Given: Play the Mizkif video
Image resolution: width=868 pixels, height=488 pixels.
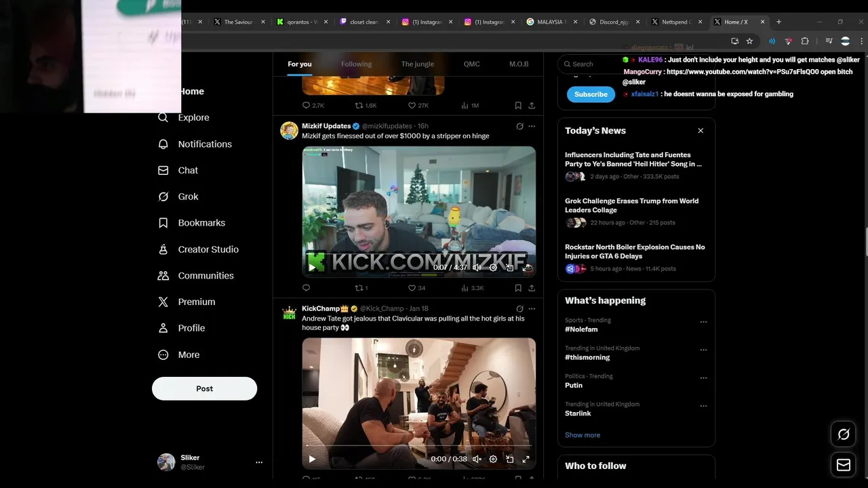Looking at the screenshot, I should [312, 268].
